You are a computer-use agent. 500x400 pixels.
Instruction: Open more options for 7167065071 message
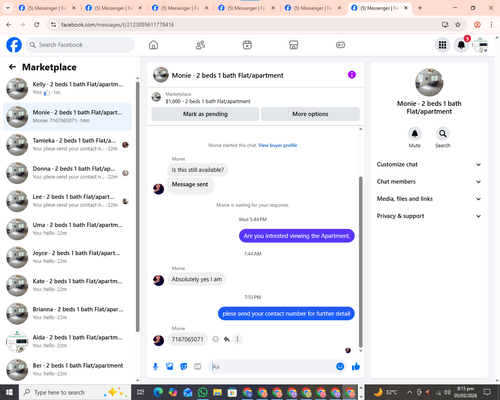pos(237,339)
